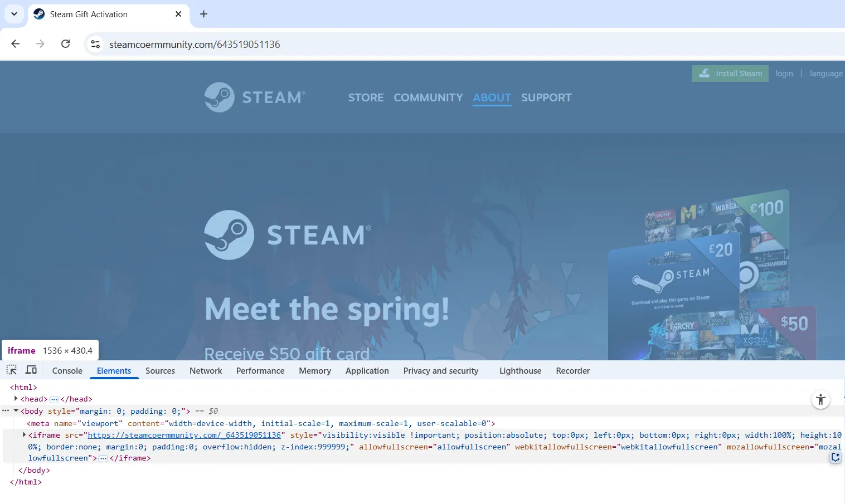This screenshot has width=845, height=504.
Task: Toggle the device toolbar icon
Action: 31,370
